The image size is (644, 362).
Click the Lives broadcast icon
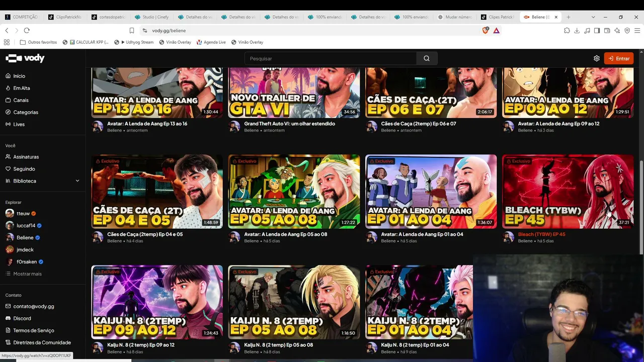[8, 124]
